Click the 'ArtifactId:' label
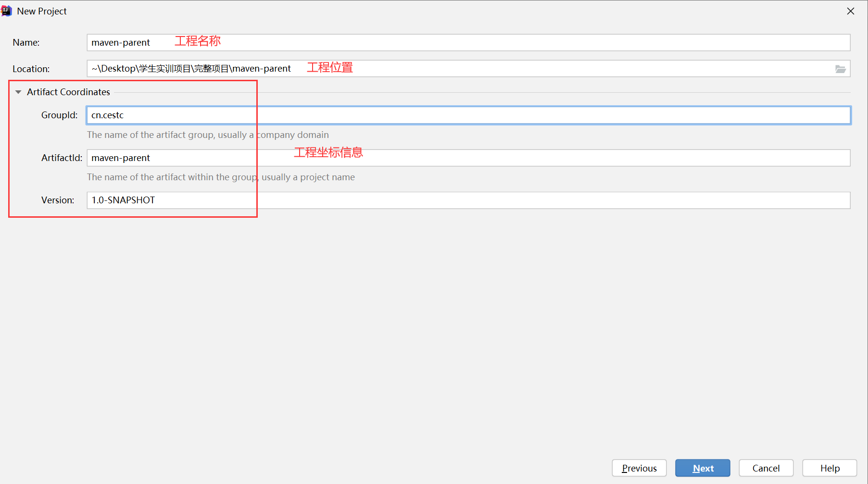The width and height of the screenshot is (868, 484). [62, 158]
